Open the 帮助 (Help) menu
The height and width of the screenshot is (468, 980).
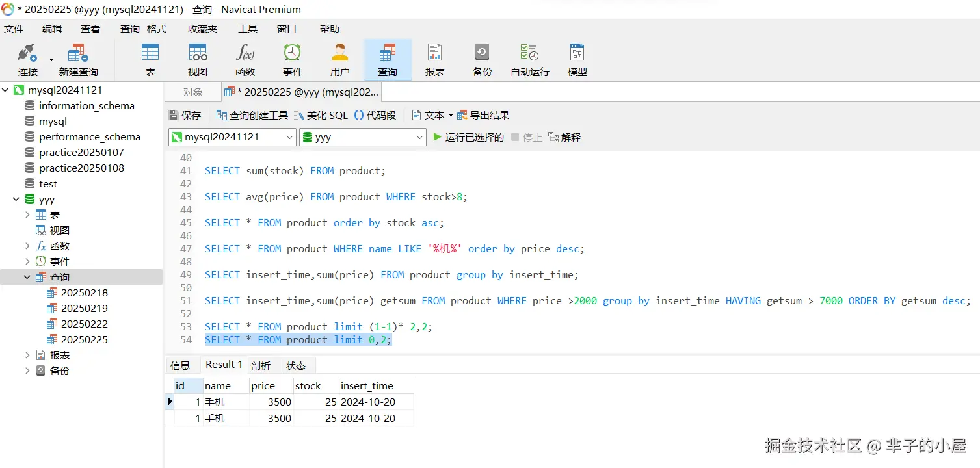330,29
